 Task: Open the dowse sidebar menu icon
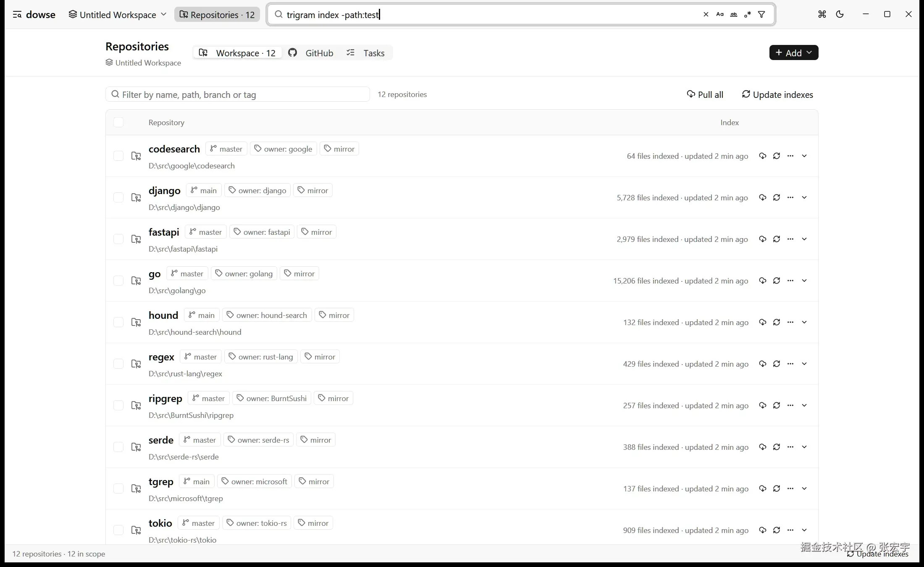tap(17, 15)
